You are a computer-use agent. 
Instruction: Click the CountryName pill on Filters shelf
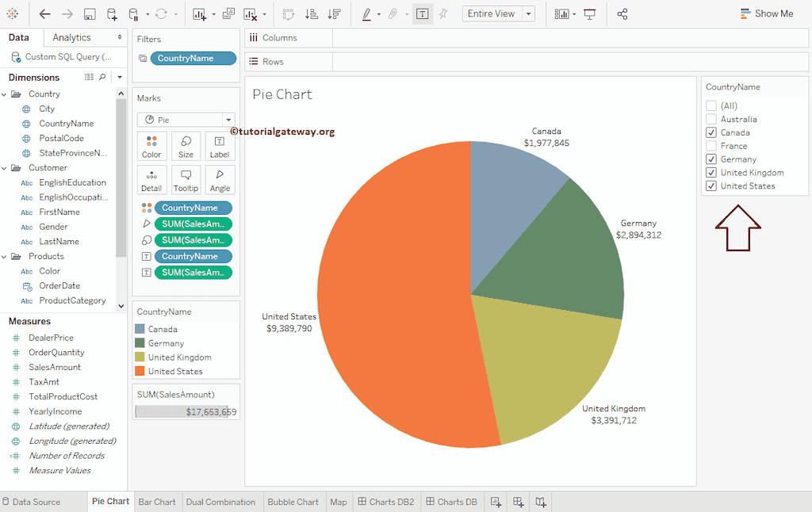click(x=193, y=59)
